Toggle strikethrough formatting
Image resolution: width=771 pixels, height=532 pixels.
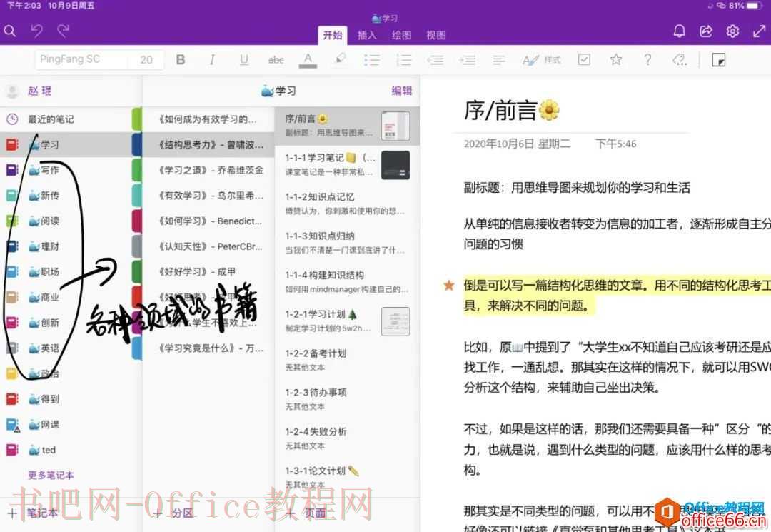[276, 60]
